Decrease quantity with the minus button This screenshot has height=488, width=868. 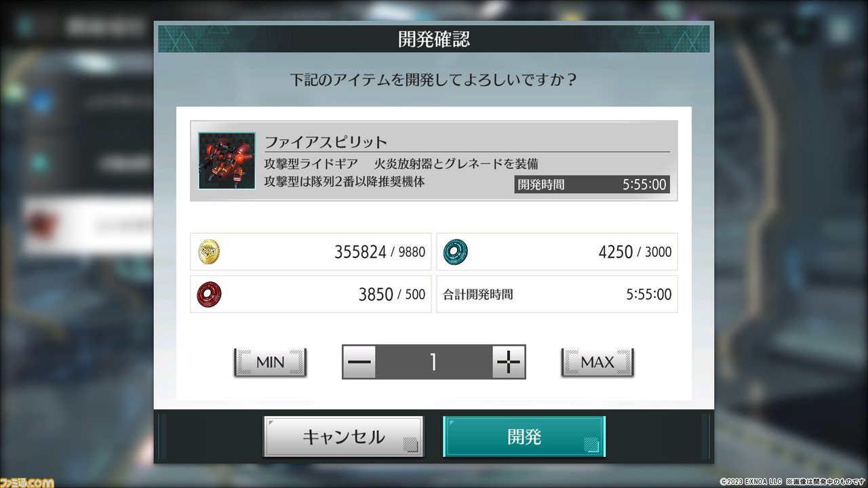tap(360, 362)
